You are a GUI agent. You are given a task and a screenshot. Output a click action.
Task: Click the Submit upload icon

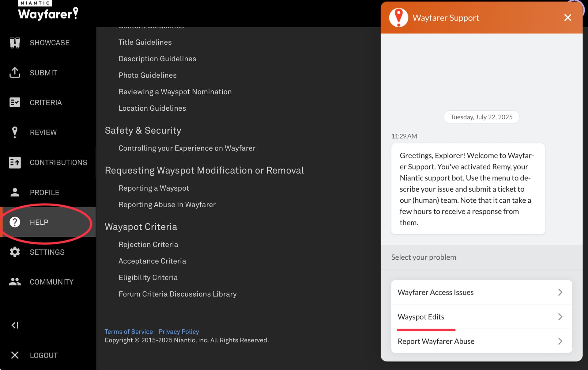[x=15, y=73]
